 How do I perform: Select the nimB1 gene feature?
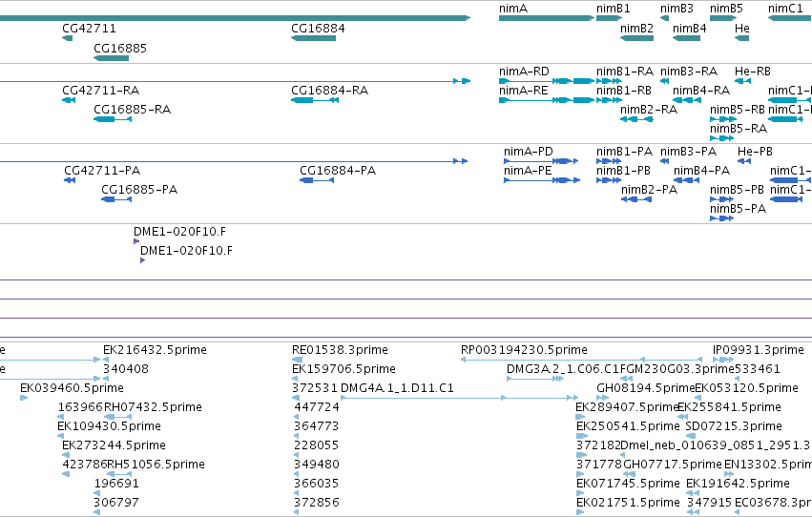(x=609, y=18)
